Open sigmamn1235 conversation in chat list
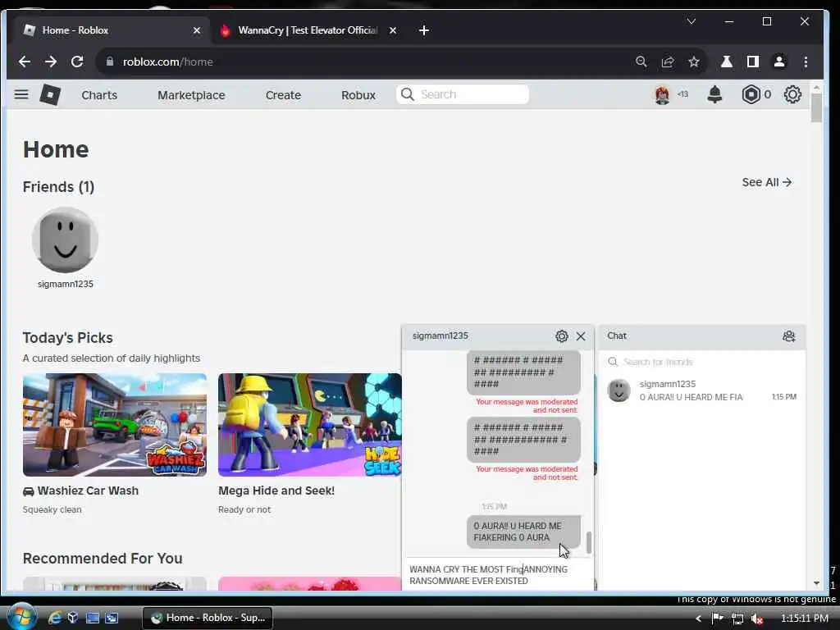 click(x=702, y=390)
